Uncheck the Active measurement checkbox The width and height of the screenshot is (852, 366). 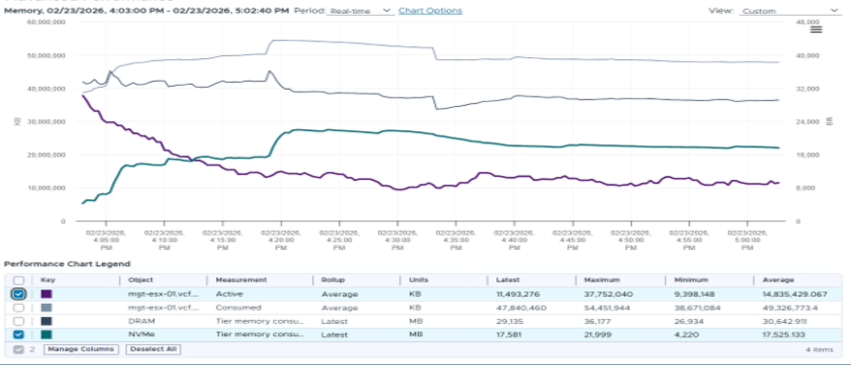[x=18, y=294]
